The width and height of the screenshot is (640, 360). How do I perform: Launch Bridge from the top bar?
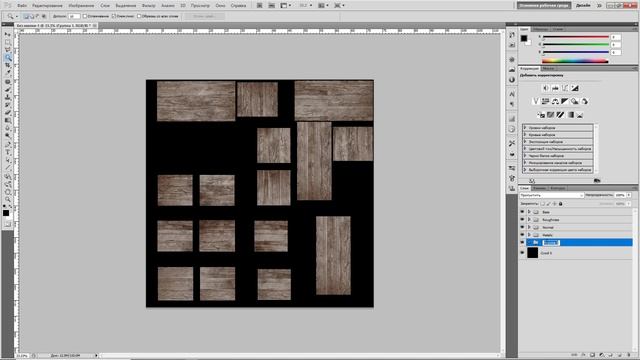(x=260, y=6)
